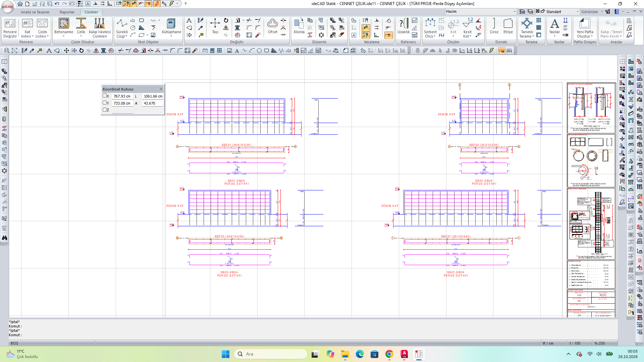Tick the Z coordinate lock checkbox
This screenshot has height=362, width=644.
point(105,110)
